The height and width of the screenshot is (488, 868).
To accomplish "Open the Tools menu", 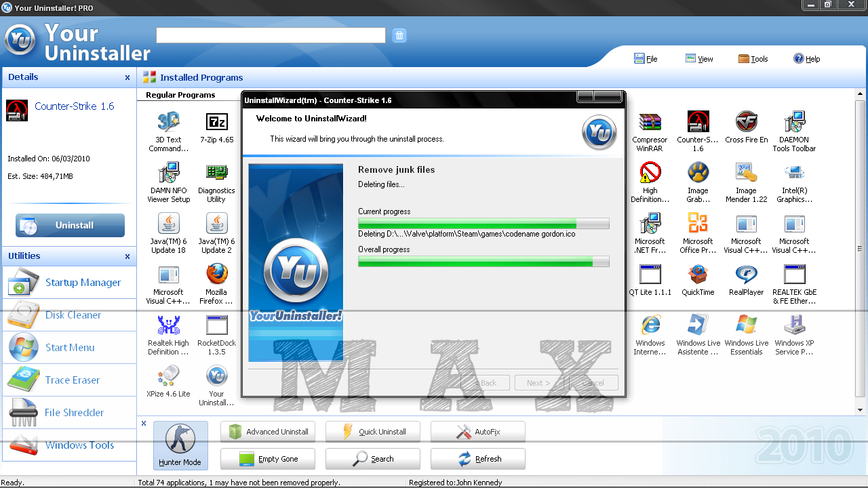I will (753, 59).
